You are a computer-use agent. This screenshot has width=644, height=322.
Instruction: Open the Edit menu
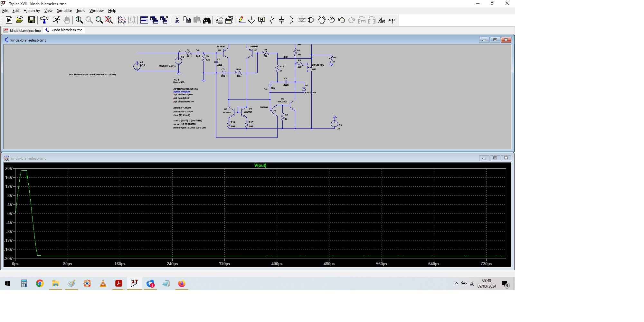click(x=16, y=11)
